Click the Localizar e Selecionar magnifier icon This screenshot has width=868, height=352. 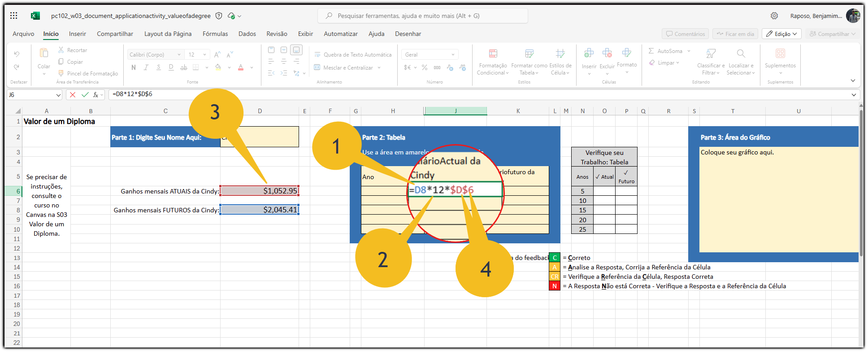coord(741,54)
